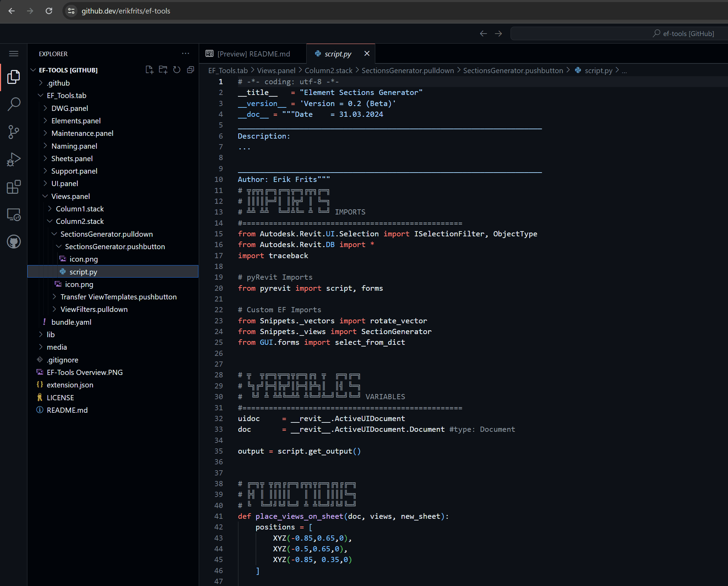Click the New File icon in Explorer

(x=149, y=70)
